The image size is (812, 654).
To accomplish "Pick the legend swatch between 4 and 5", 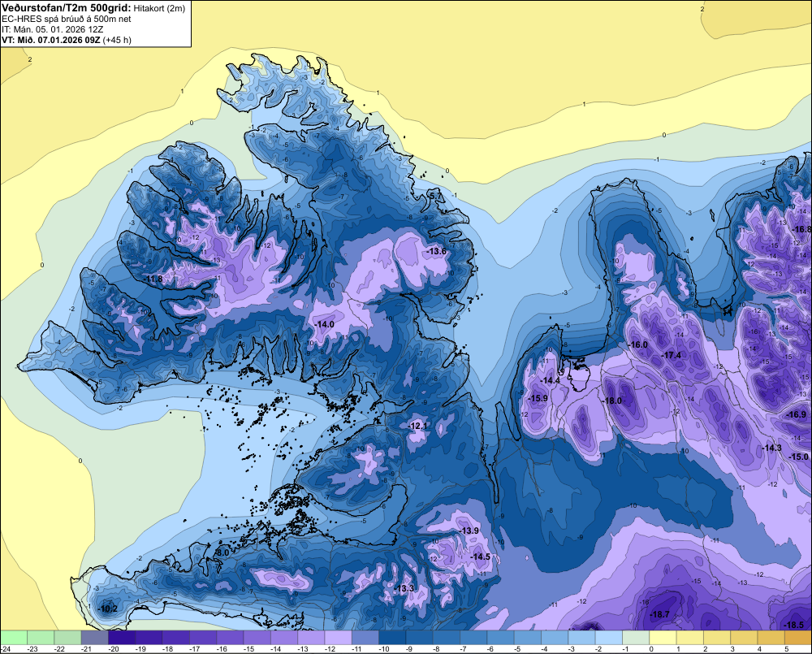I will point(771,638).
